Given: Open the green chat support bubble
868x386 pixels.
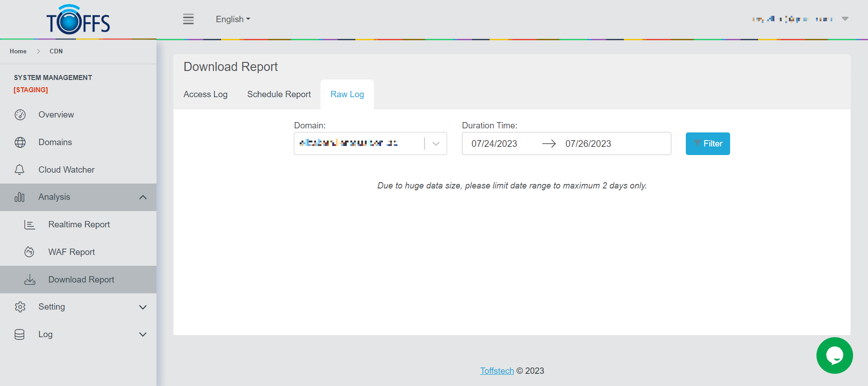Looking at the screenshot, I should (x=834, y=355).
